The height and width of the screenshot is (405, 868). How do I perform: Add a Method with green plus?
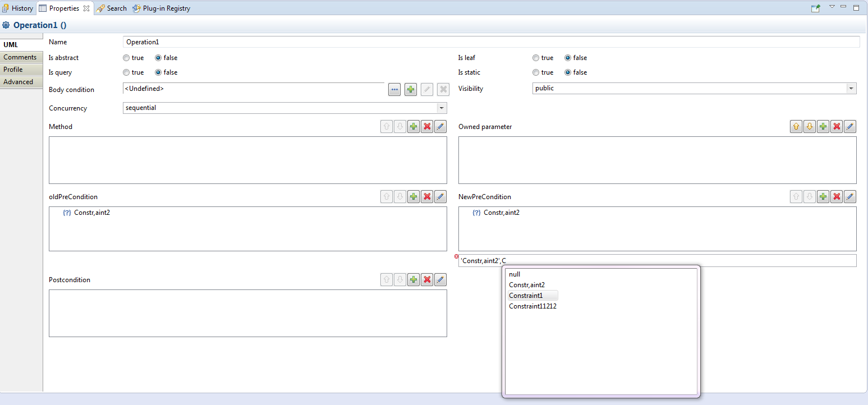[x=414, y=127]
